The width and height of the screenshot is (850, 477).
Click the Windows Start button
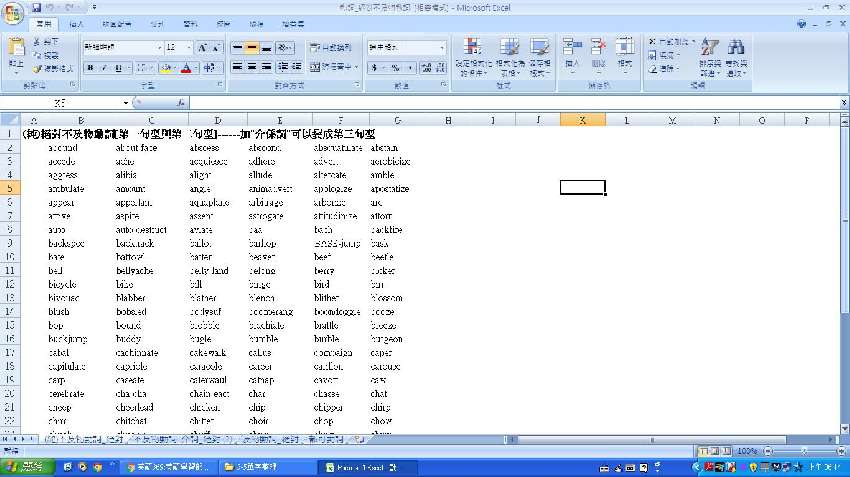pos(27,467)
